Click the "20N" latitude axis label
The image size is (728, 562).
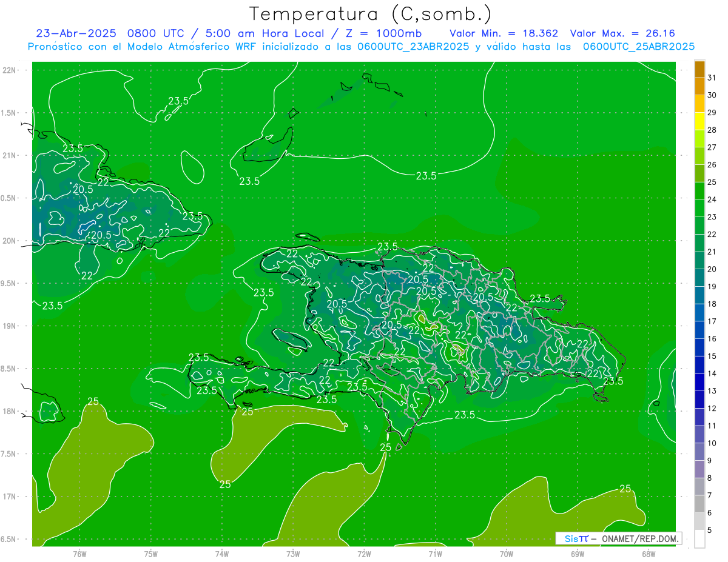pos(10,241)
